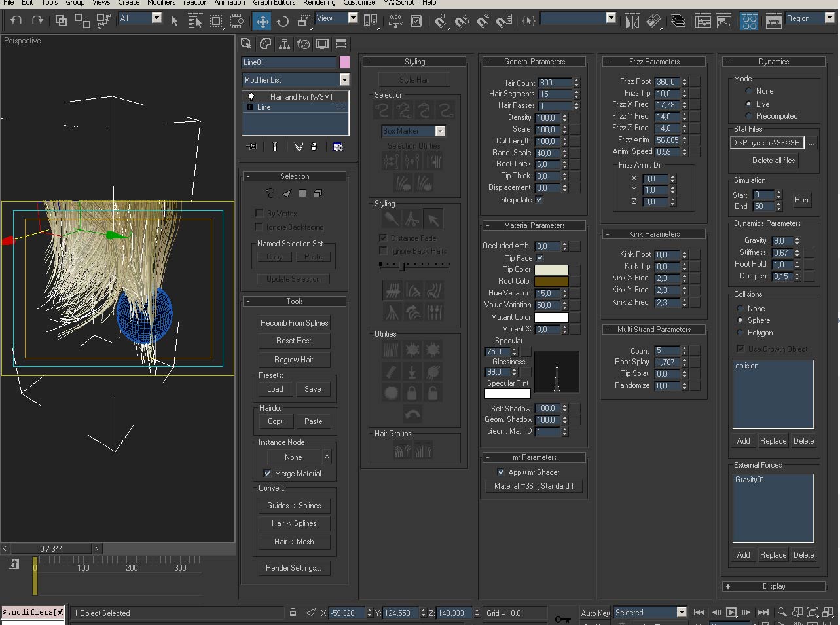
Task: Click the Root Color swatch
Action: coord(551,282)
